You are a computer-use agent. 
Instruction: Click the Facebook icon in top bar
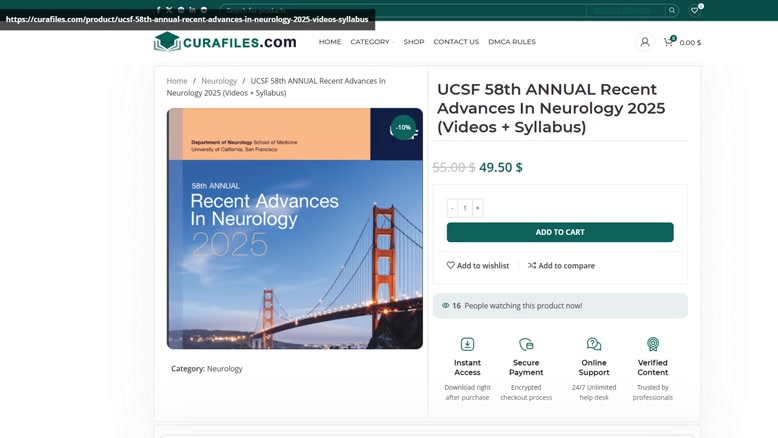coord(158,10)
